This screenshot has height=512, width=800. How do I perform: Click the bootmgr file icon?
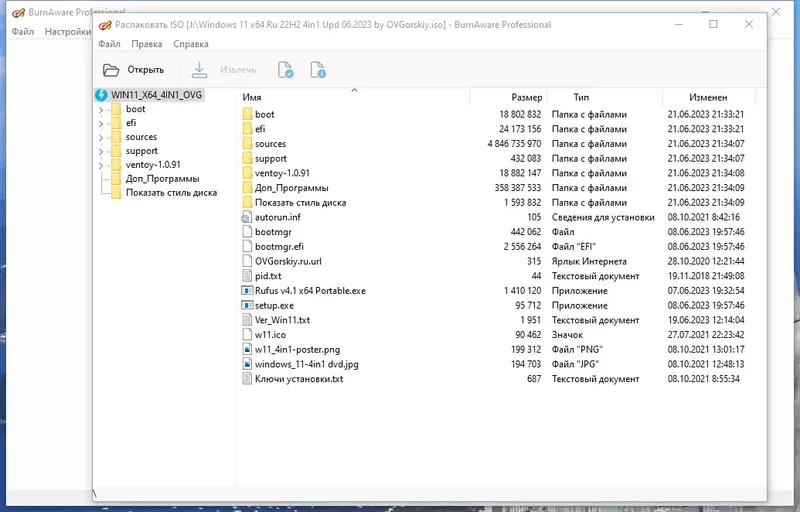click(x=247, y=232)
